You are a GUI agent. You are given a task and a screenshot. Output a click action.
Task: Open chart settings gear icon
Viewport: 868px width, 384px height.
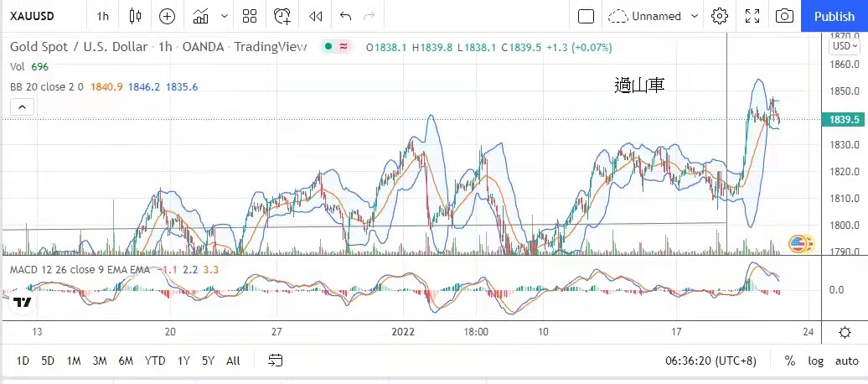click(719, 16)
